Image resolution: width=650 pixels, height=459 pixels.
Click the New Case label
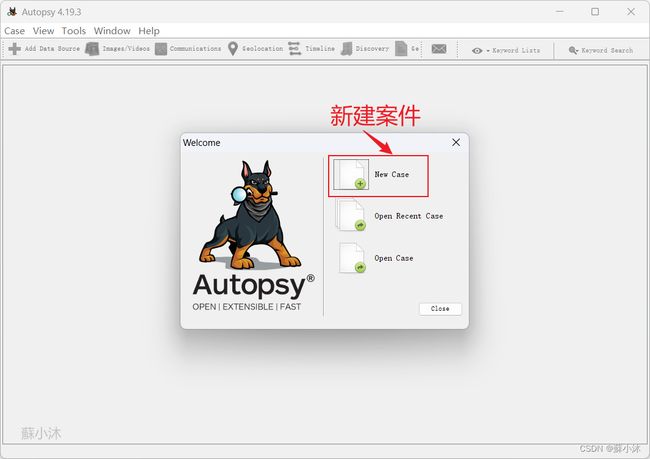(x=392, y=175)
